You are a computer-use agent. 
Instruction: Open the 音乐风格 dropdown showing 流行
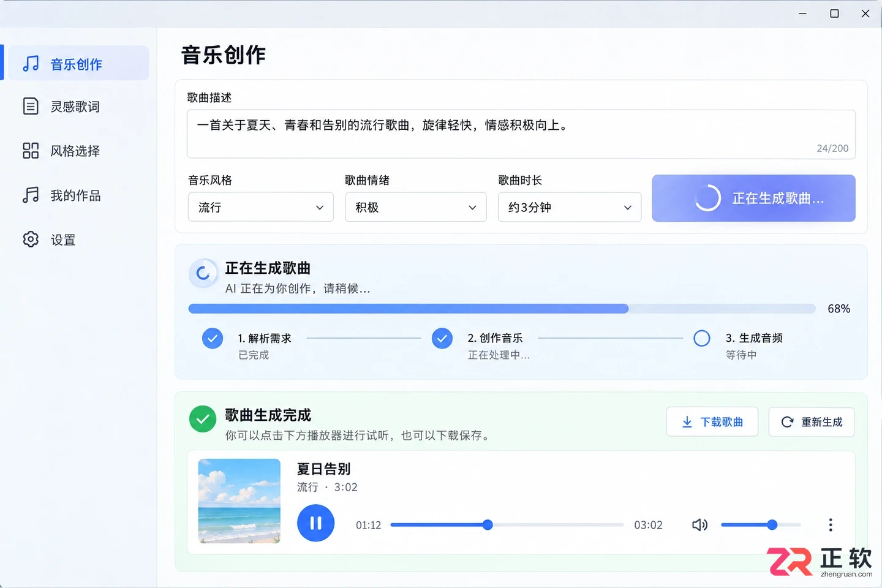click(261, 207)
